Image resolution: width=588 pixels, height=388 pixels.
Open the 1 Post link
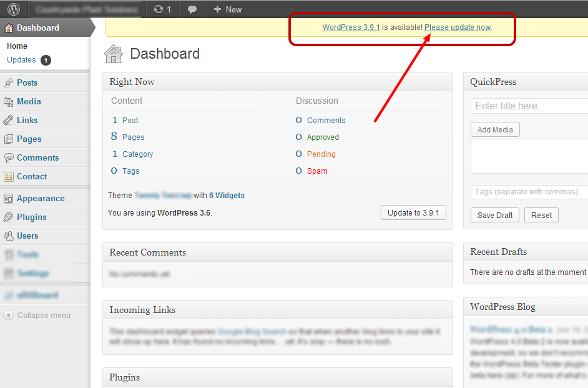click(x=125, y=120)
